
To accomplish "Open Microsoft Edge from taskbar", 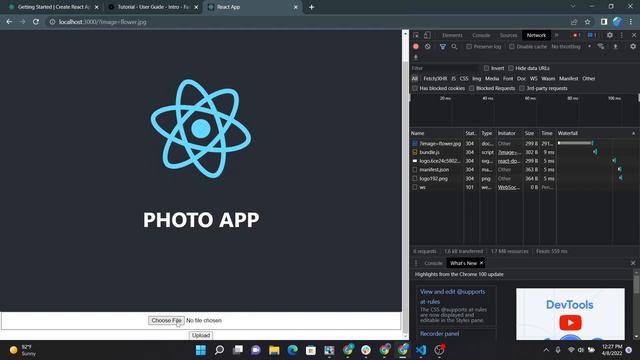I will pyautogui.click(x=293, y=350).
